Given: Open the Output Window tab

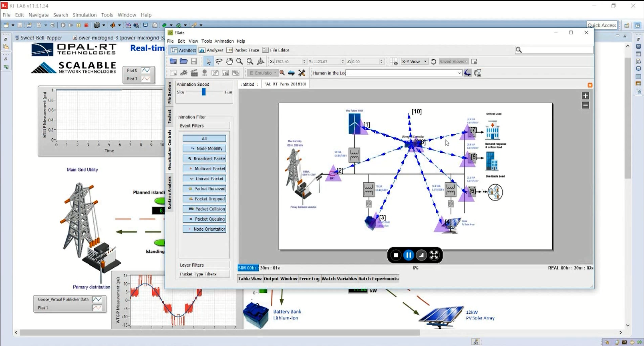Looking at the screenshot, I should (x=280, y=279).
